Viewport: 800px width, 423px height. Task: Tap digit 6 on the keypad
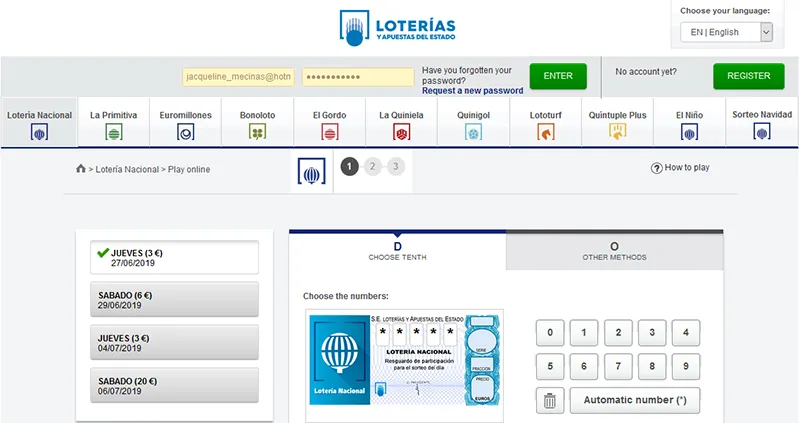584,366
